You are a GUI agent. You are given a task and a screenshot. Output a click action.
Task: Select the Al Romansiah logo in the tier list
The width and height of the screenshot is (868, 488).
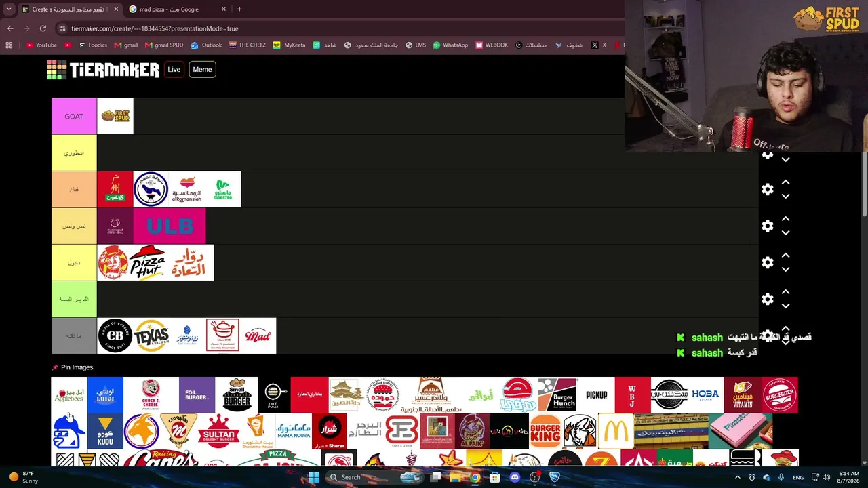pyautogui.click(x=187, y=189)
